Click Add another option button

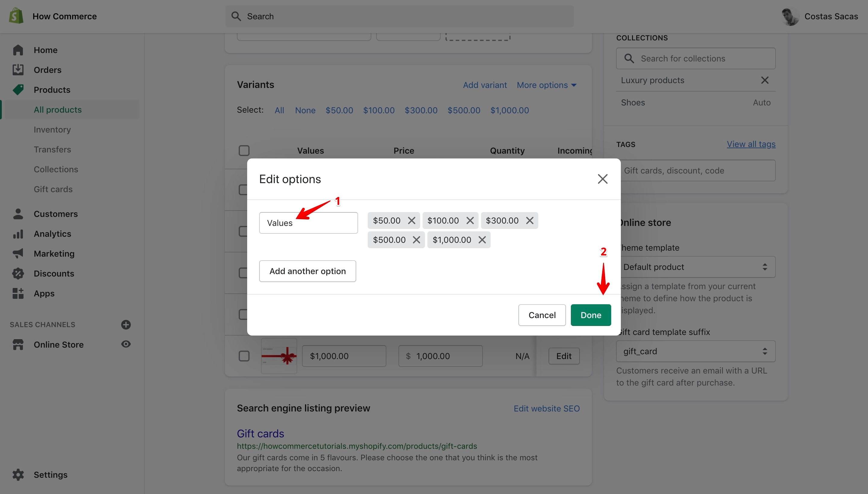click(x=307, y=271)
